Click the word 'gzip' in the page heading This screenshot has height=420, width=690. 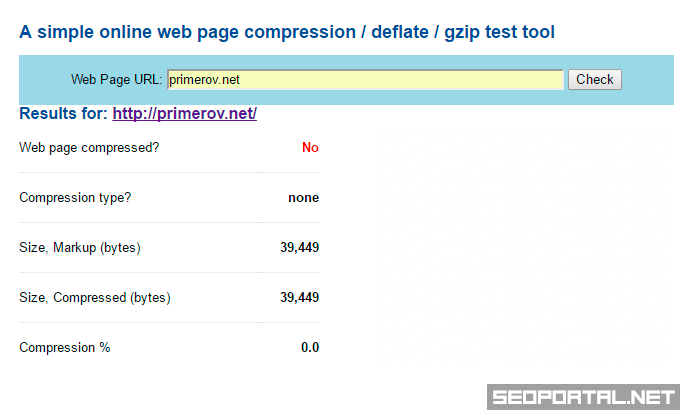pos(463,32)
